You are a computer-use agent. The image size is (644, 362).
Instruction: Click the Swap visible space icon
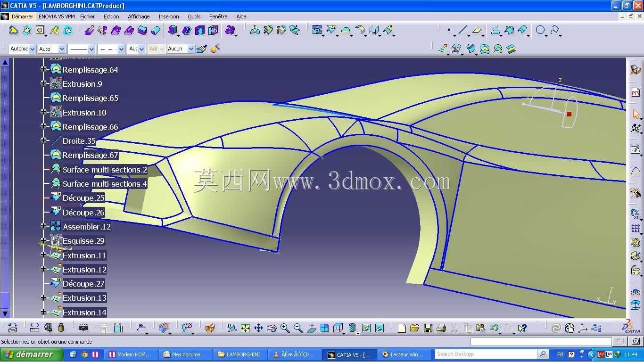(379, 328)
